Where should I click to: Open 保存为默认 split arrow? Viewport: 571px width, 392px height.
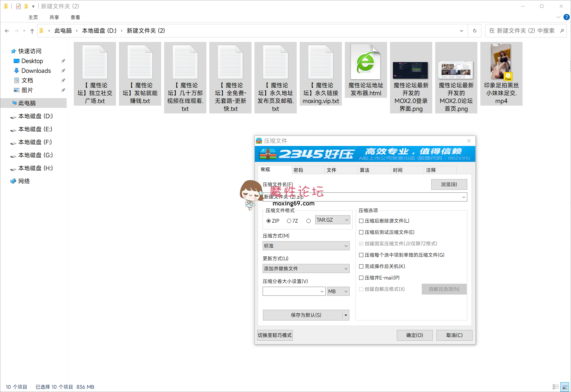tap(346, 315)
